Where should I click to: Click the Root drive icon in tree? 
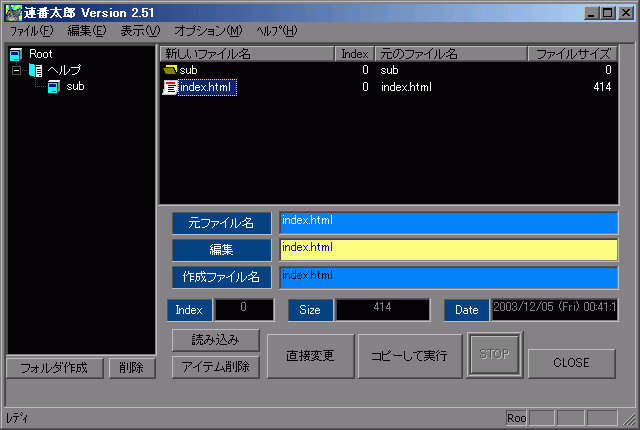point(16,54)
